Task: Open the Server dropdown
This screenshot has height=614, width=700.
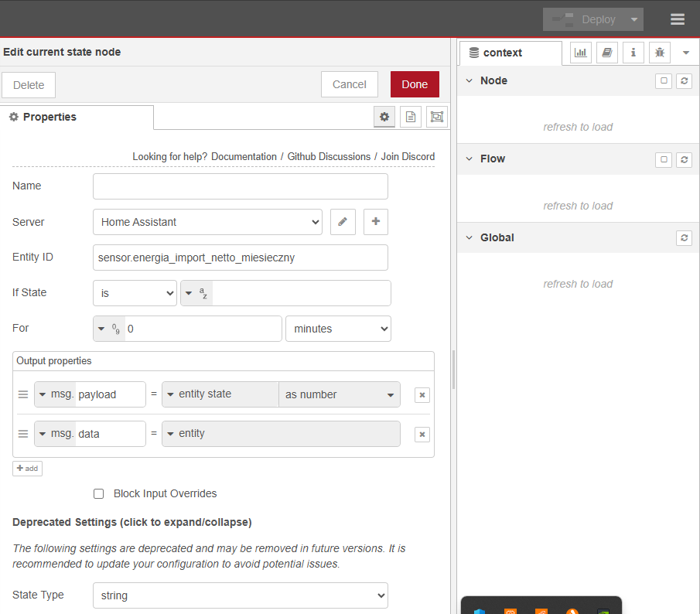Action: pyautogui.click(x=207, y=222)
